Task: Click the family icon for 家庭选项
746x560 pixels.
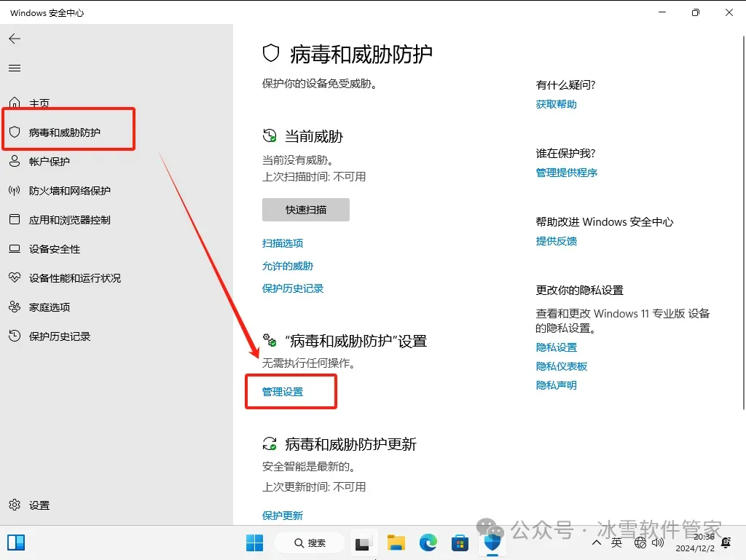Action: [15, 307]
